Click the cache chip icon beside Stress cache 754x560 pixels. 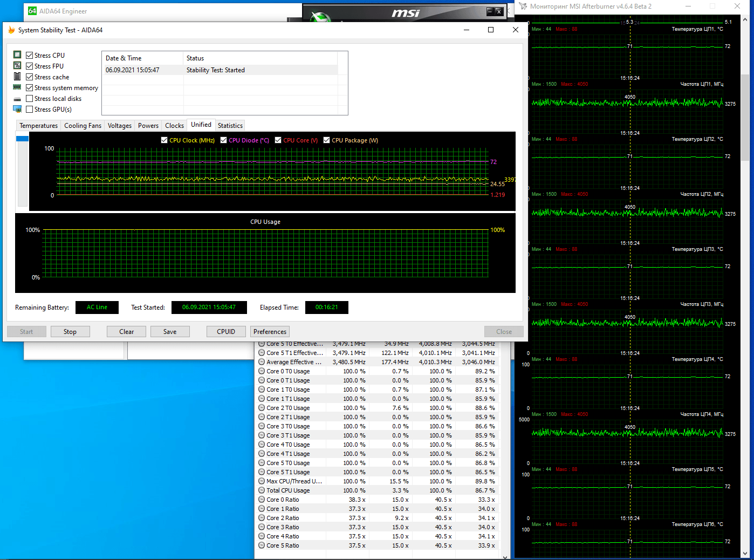click(x=17, y=77)
